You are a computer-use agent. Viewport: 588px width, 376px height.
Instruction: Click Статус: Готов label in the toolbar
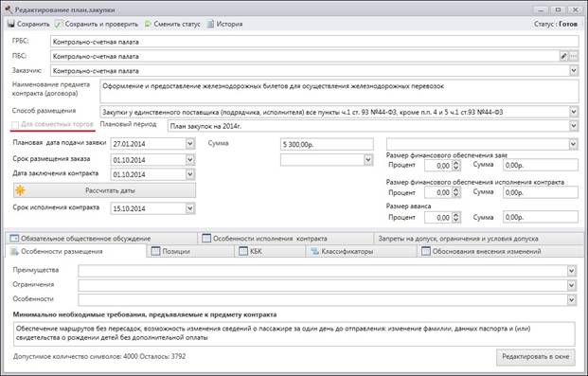(556, 24)
